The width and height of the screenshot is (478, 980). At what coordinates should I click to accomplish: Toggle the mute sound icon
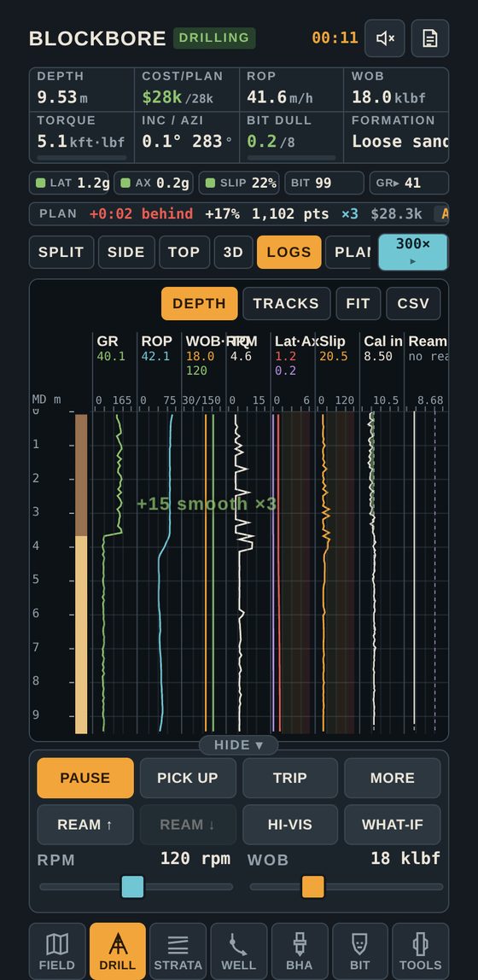click(x=385, y=38)
